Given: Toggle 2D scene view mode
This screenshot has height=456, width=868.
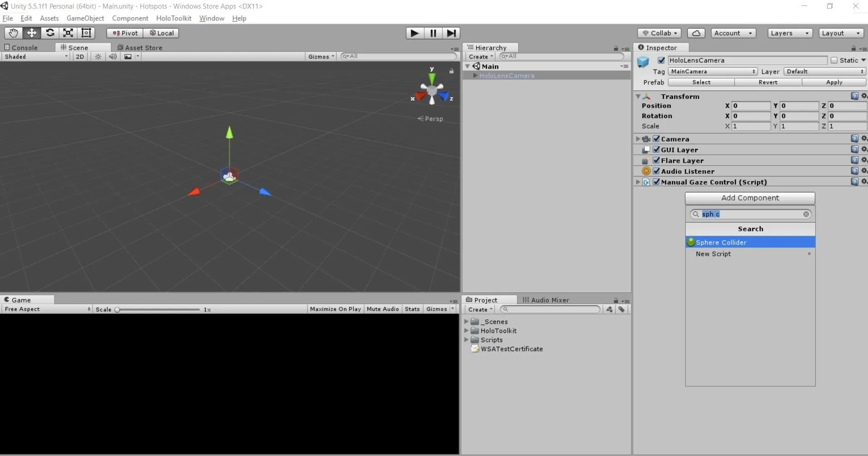Looking at the screenshot, I should point(80,57).
